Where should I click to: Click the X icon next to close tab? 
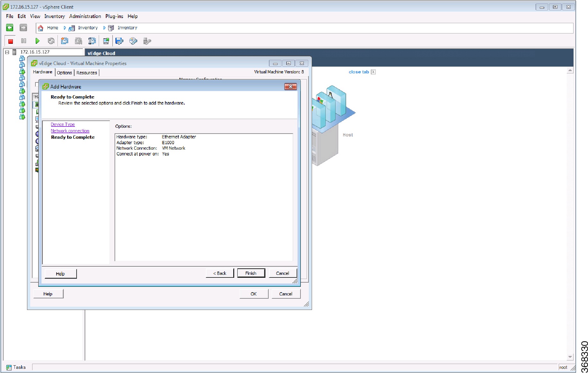pos(373,72)
